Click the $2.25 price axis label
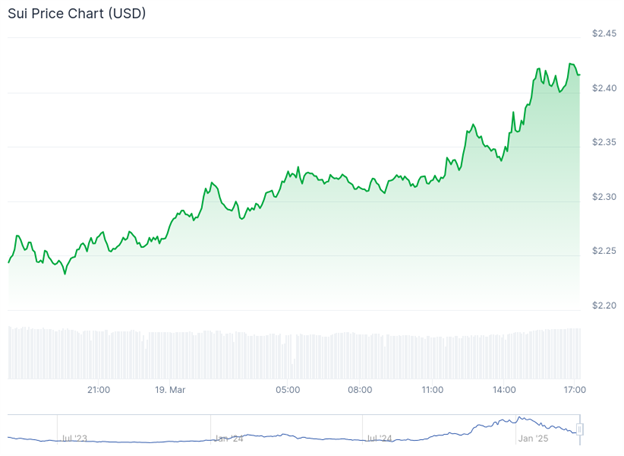624x456 pixels. tap(603, 251)
